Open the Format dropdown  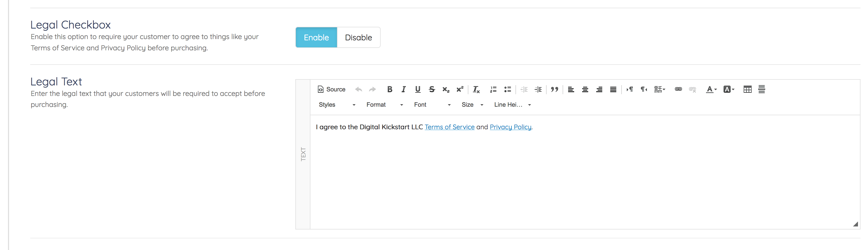click(384, 105)
